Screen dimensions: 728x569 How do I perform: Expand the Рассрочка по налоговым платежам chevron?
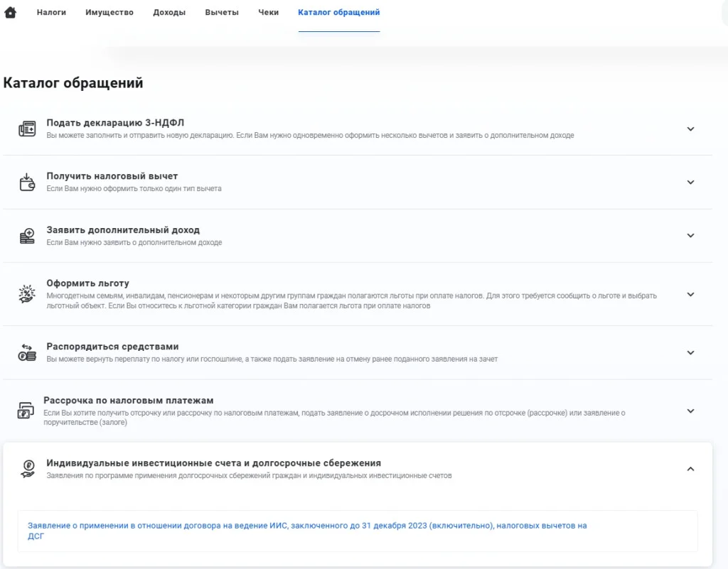tap(690, 411)
